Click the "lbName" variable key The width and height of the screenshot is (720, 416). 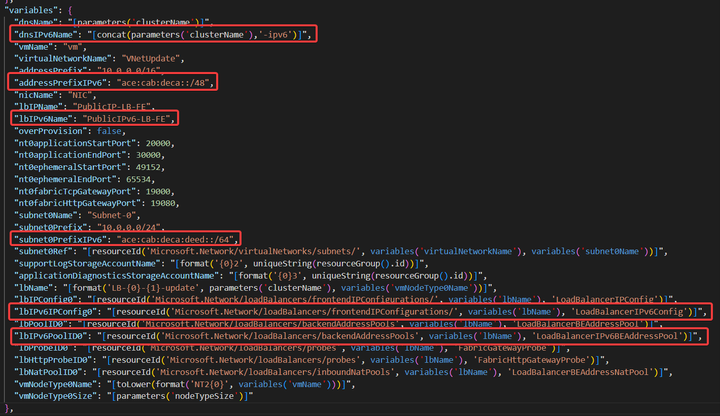[x=34, y=287]
